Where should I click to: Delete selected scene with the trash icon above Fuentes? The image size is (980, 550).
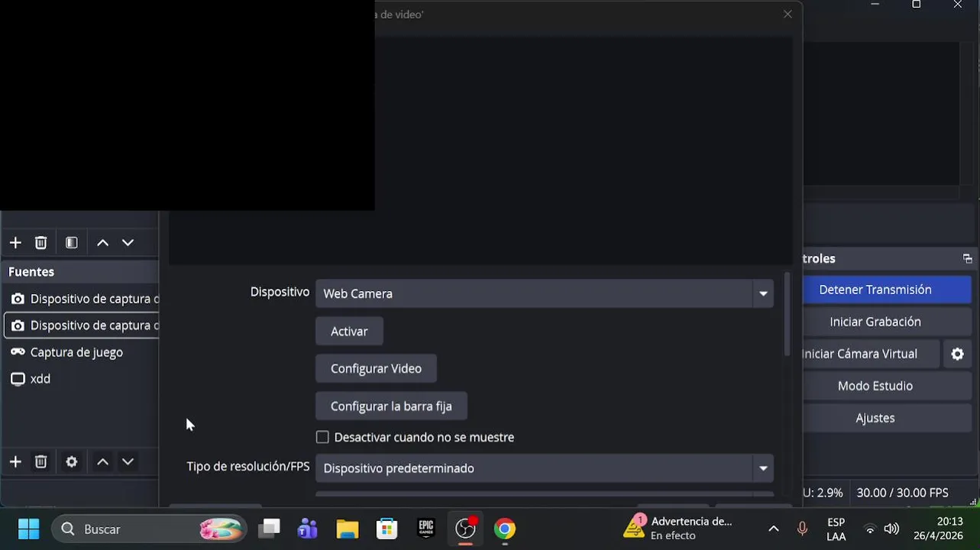tap(41, 243)
